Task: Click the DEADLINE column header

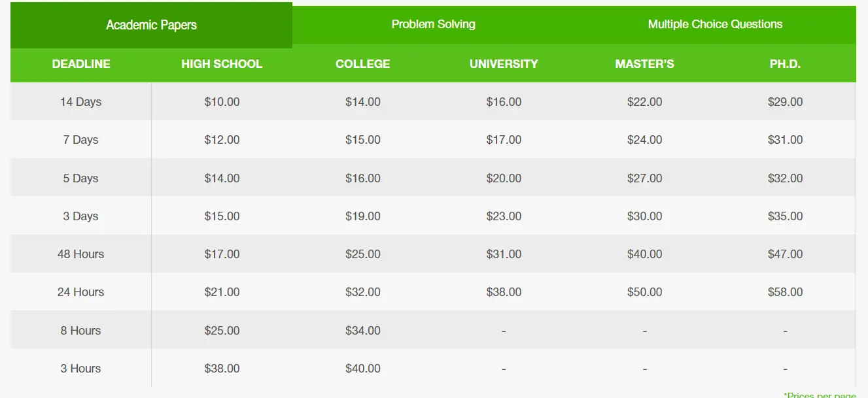Action: point(81,64)
